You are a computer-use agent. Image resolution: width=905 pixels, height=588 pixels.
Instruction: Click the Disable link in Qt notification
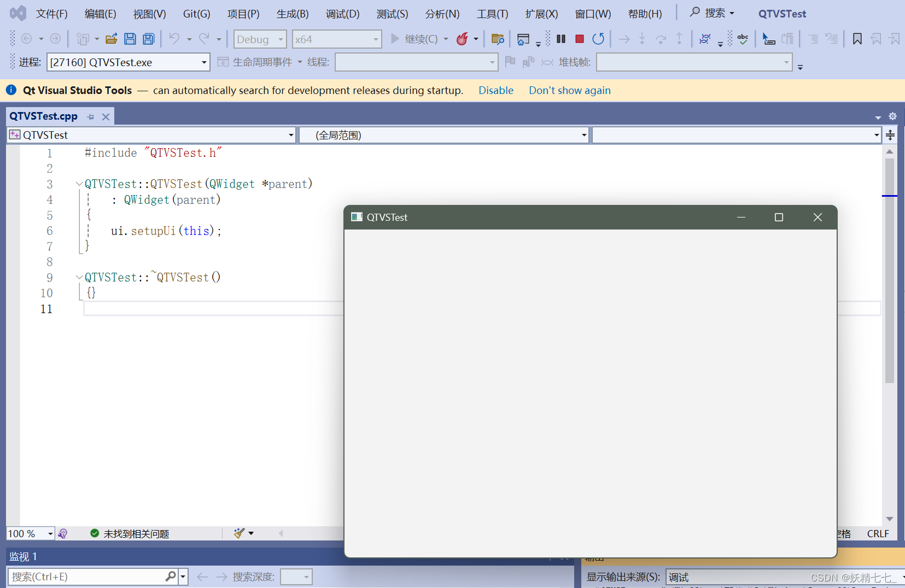coord(496,90)
